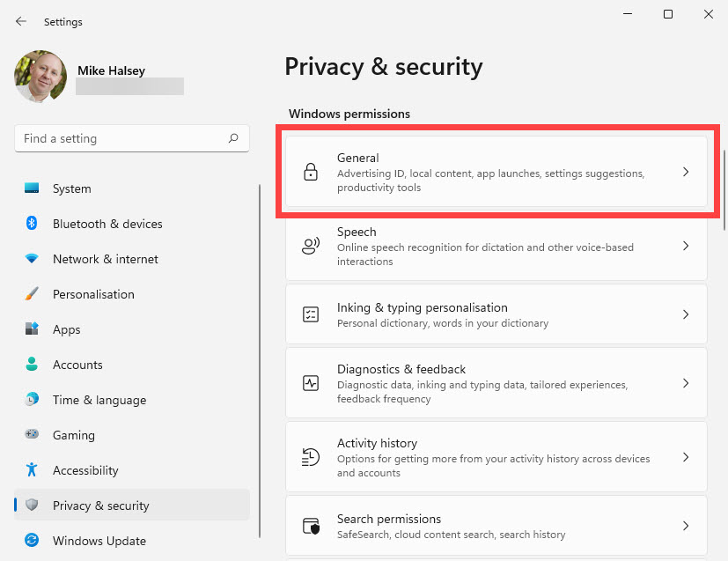728x561 pixels.
Task: Select Personalisation in the sidebar
Action: tap(132, 294)
